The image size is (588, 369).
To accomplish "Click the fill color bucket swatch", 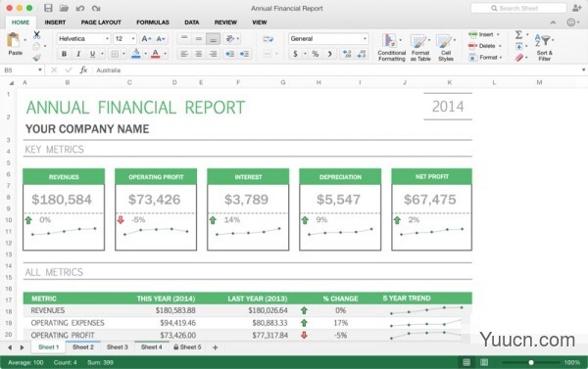I will 136,54.
